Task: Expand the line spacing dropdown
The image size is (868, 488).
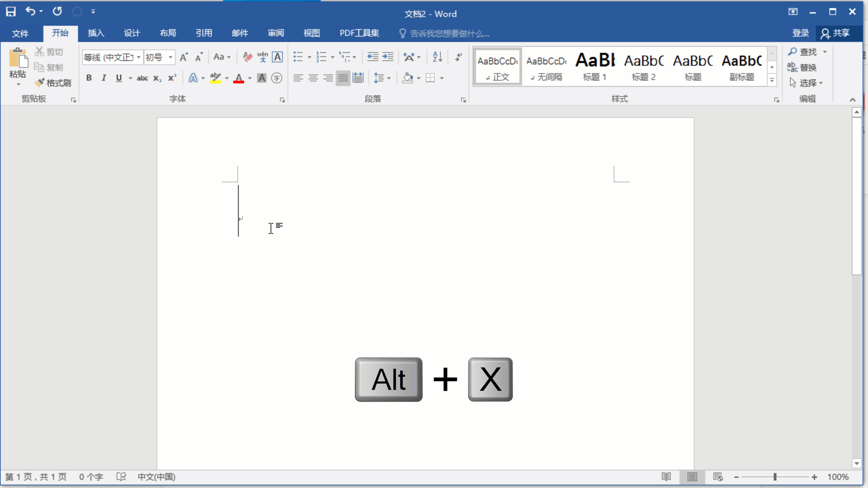Action: (389, 78)
